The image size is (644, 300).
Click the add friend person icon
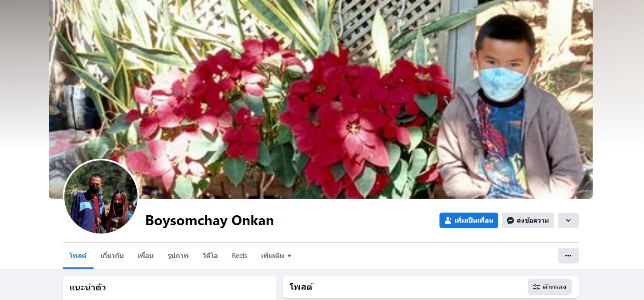pyautogui.click(x=448, y=220)
